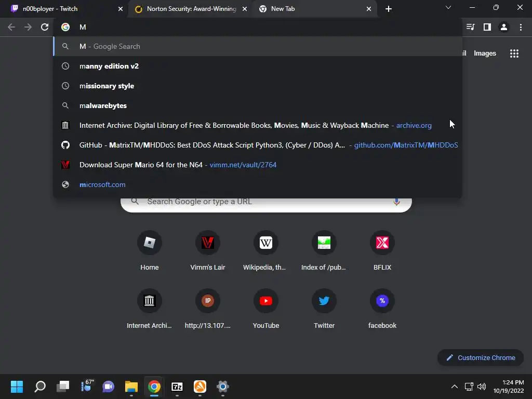
Task: Open the Internet Archive shortcut tile
Action: (150, 309)
